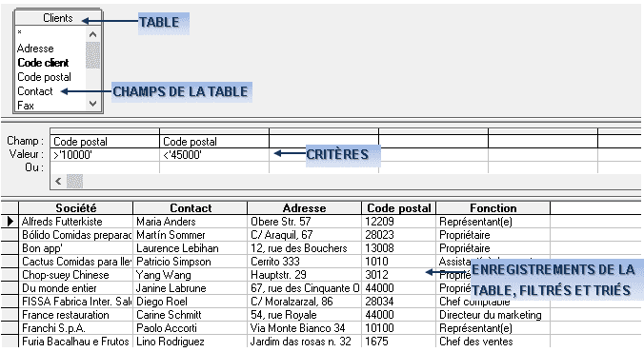The image size is (644, 352).
Task: Select the Du monde entier cell
Action: tap(76, 288)
